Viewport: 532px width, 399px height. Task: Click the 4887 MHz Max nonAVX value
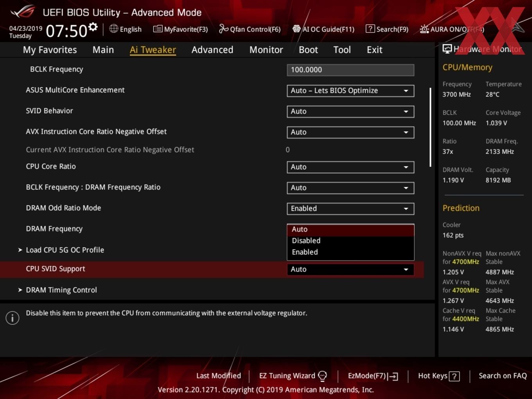pyautogui.click(x=500, y=272)
